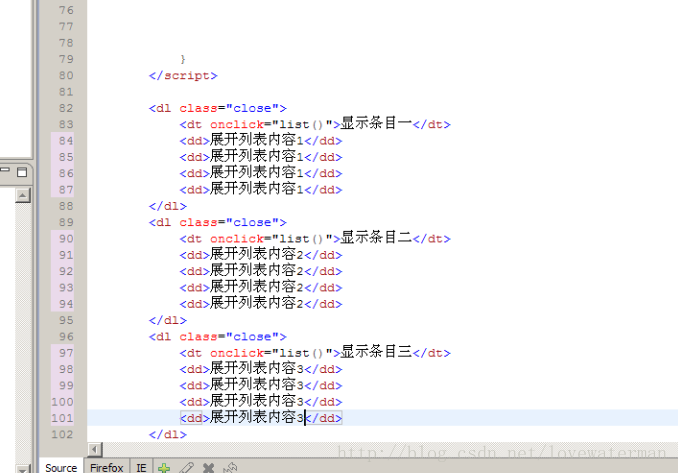This screenshot has height=473, width=678.
Task: Click the dl class="close" tag on line 96
Action: click(x=217, y=336)
